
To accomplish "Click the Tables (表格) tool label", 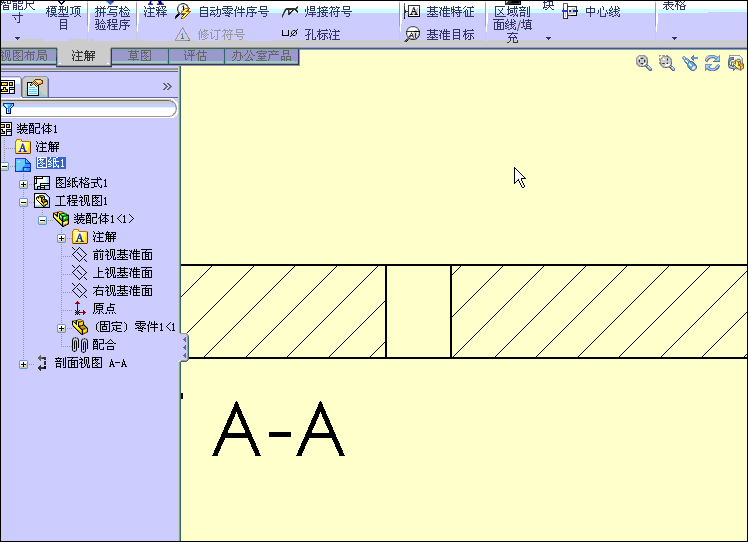I will coord(674,6).
